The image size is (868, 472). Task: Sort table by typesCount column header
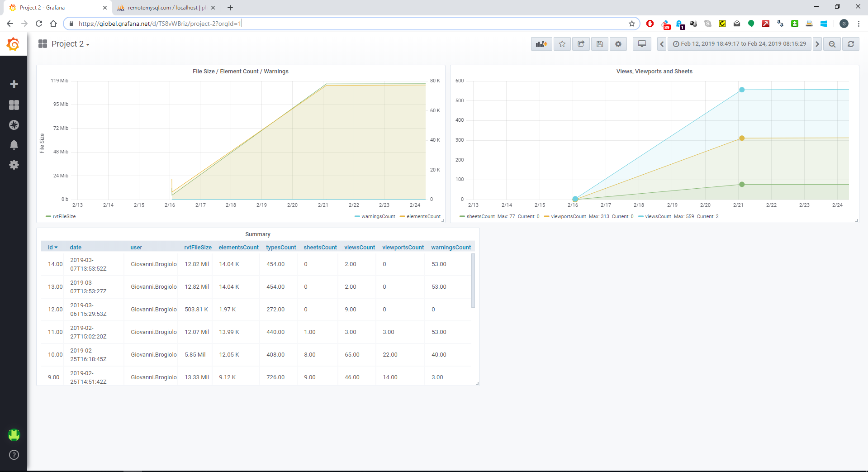(281, 248)
